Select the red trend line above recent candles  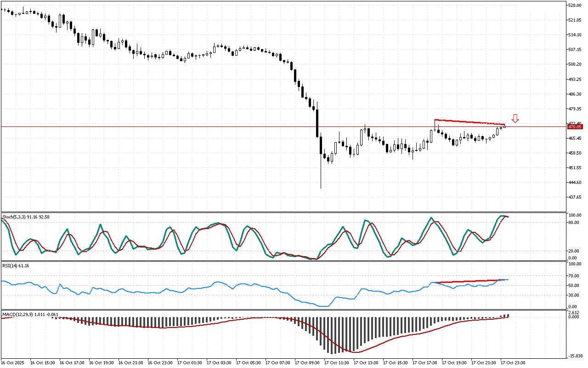click(x=469, y=122)
